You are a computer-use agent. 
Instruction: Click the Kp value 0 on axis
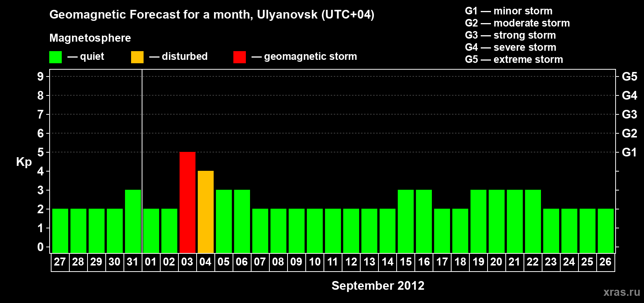(x=41, y=247)
